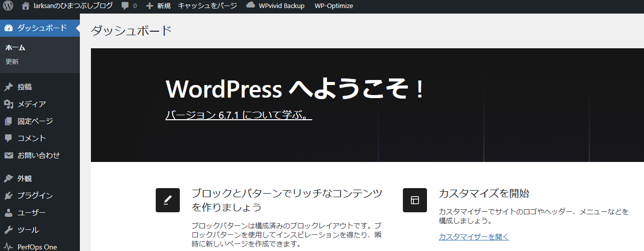The image size is (644, 251).
Task: Click the plug icon next to プラグイン
Action: click(9, 196)
